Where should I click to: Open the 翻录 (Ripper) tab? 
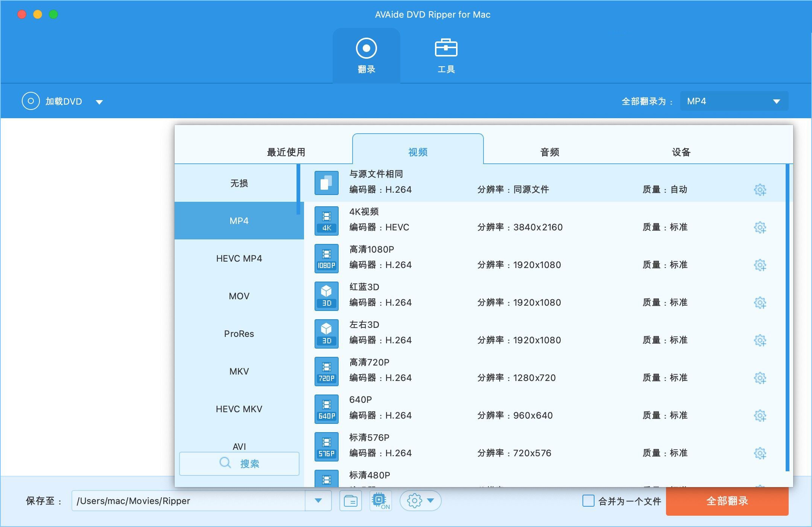366,55
